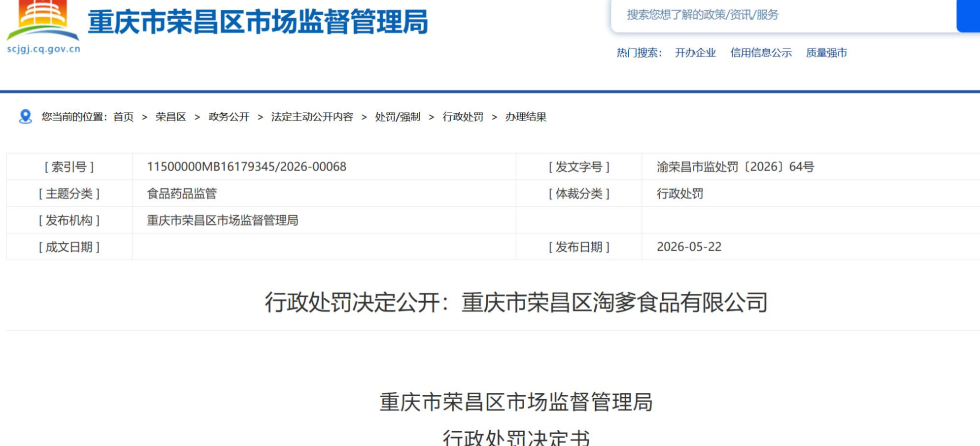Click the Chongqing government logo icon

click(43, 20)
